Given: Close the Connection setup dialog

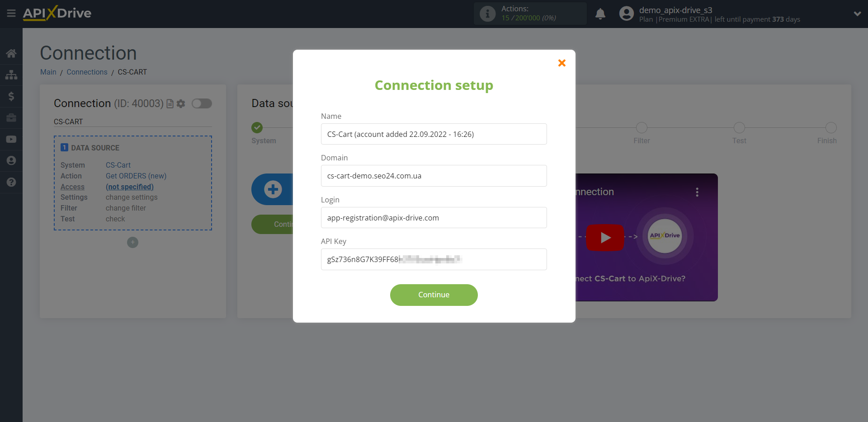Looking at the screenshot, I should pyautogui.click(x=562, y=63).
